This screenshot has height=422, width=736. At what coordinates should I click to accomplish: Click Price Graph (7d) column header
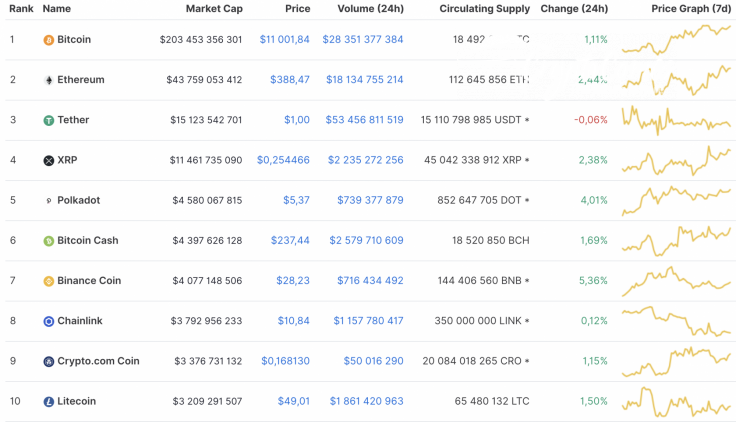pyautogui.click(x=691, y=8)
